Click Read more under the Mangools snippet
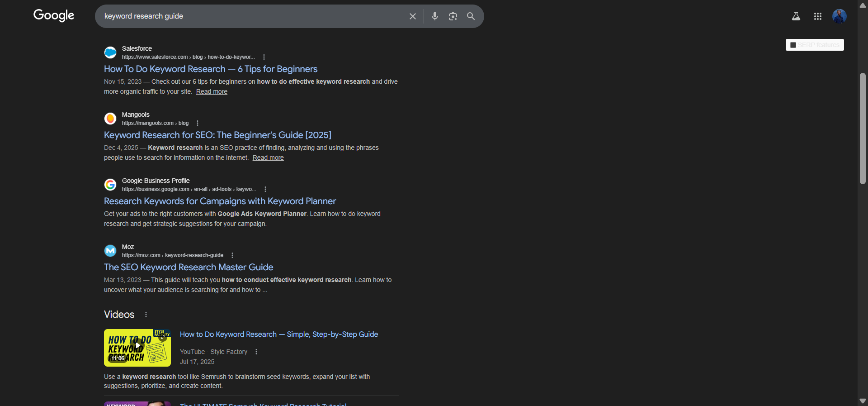Image resolution: width=868 pixels, height=406 pixels. pos(268,158)
